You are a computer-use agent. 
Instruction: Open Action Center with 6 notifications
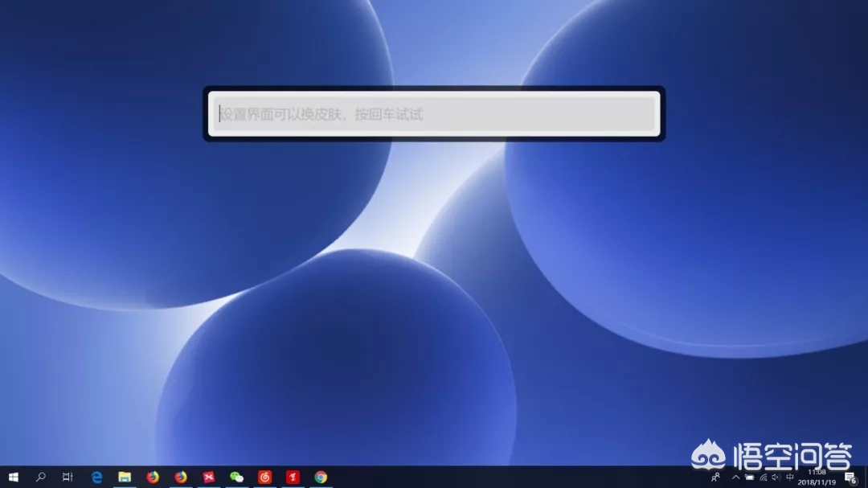[x=850, y=477]
